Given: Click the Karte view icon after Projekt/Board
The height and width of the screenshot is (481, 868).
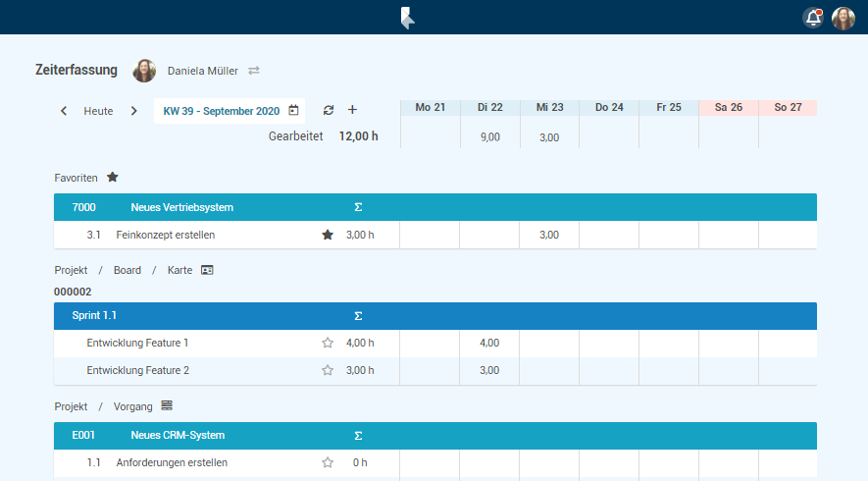Looking at the screenshot, I should 207,270.
